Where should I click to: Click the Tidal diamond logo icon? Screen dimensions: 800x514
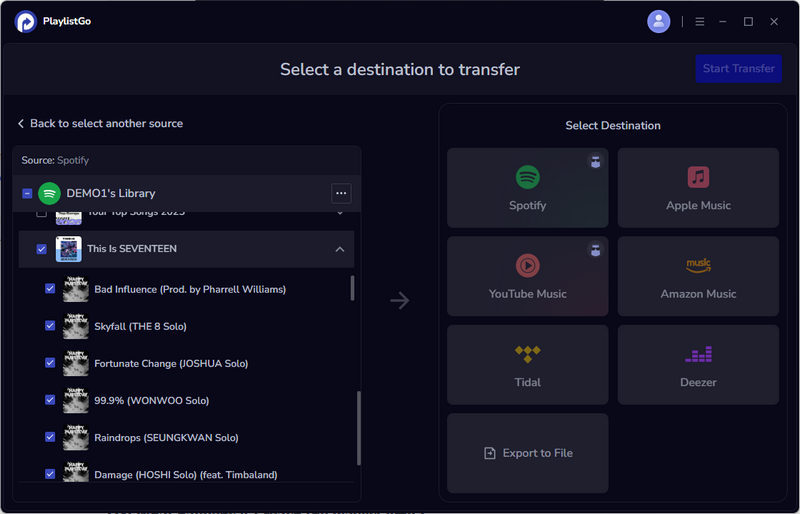pyautogui.click(x=527, y=354)
